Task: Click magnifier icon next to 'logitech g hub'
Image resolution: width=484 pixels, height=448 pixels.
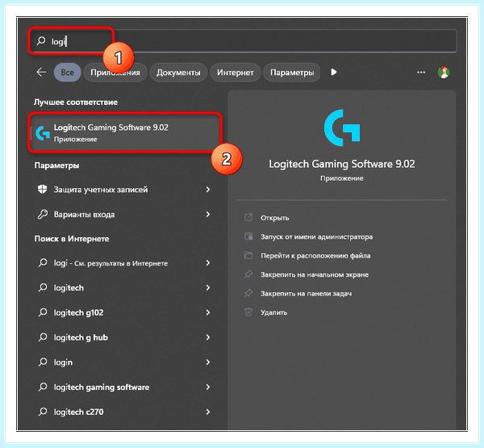Action: (x=43, y=337)
